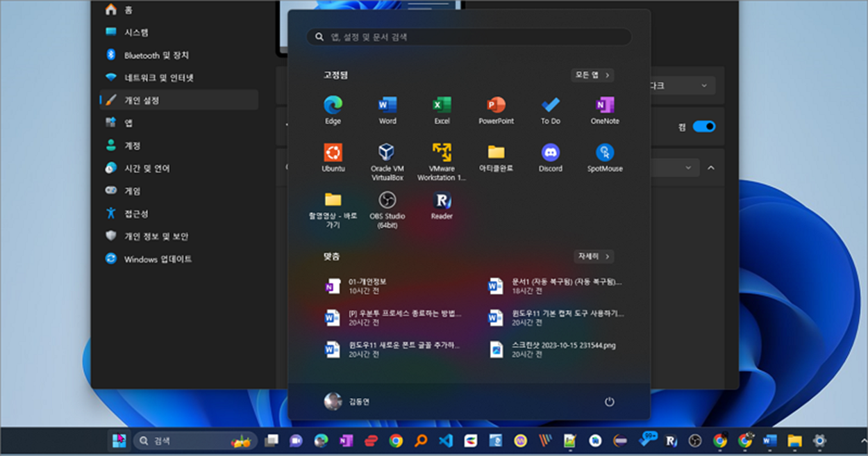This screenshot has height=456, width=868.
Task: Open Settings gear icon on taskbar
Action: click(x=819, y=441)
